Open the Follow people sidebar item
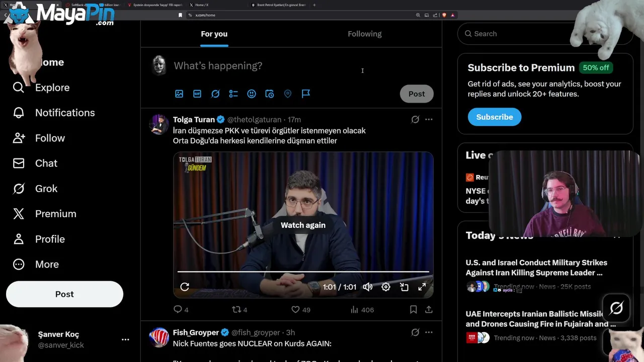 [39, 138]
